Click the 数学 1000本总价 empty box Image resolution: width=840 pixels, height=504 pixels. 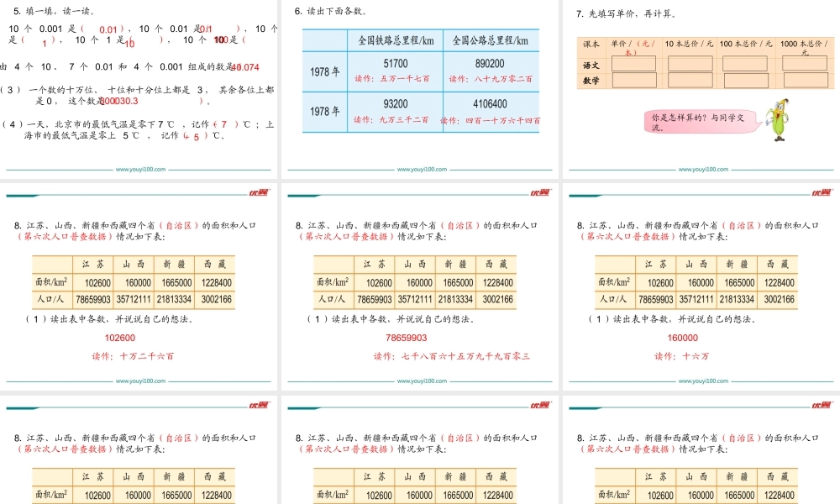[x=804, y=81]
